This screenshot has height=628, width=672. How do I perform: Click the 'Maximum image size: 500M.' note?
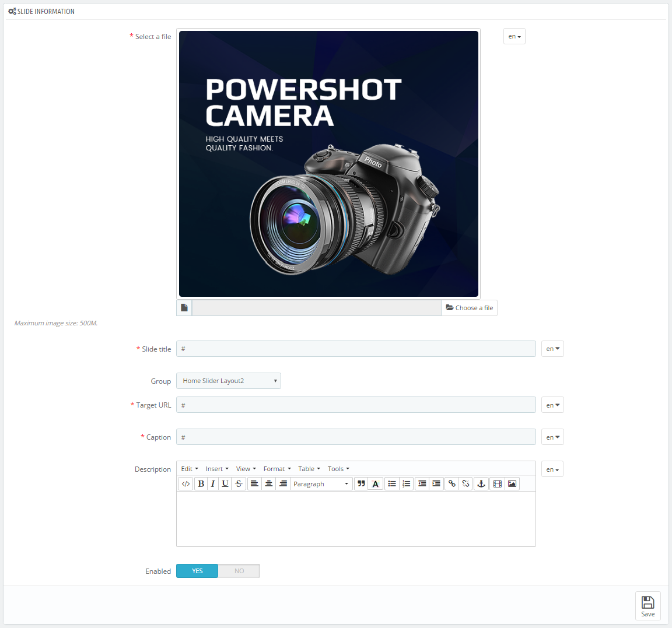tap(56, 323)
